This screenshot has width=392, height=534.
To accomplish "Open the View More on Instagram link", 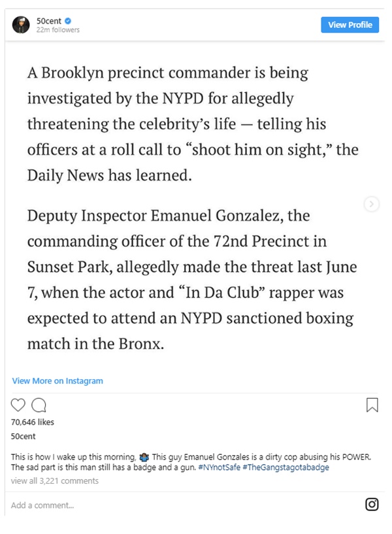I will point(57,381).
